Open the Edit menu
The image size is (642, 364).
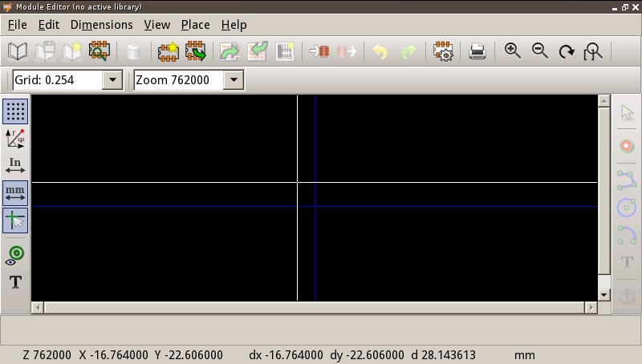(49, 25)
